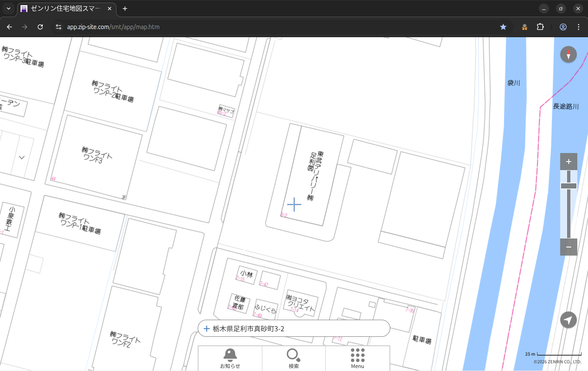This screenshot has height=371, width=588.
Task: Reload the map page
Action: point(40,27)
